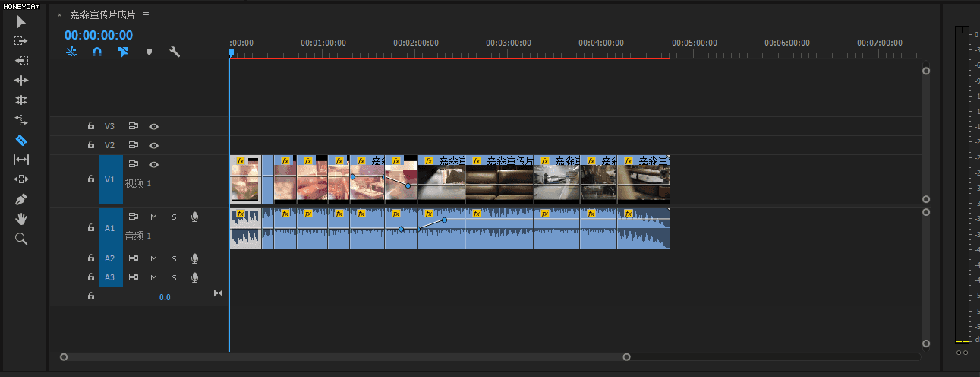Screen dimensions: 980x377
Task: Toggle lock on V3 track
Action: click(91, 126)
